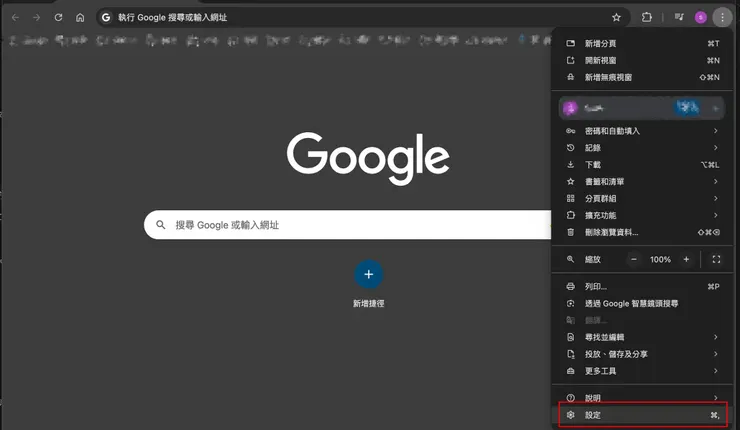The image size is (740, 430).
Task: Click the 搜尋 Google 或輸入網址 search box
Action: tap(347, 225)
